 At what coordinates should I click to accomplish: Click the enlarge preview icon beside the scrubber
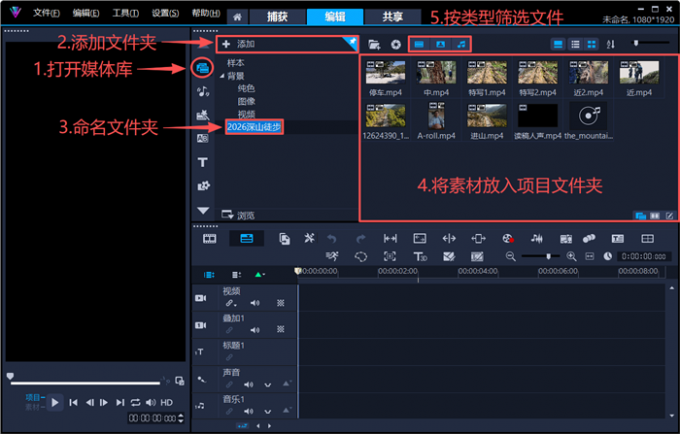pyautogui.click(x=180, y=381)
